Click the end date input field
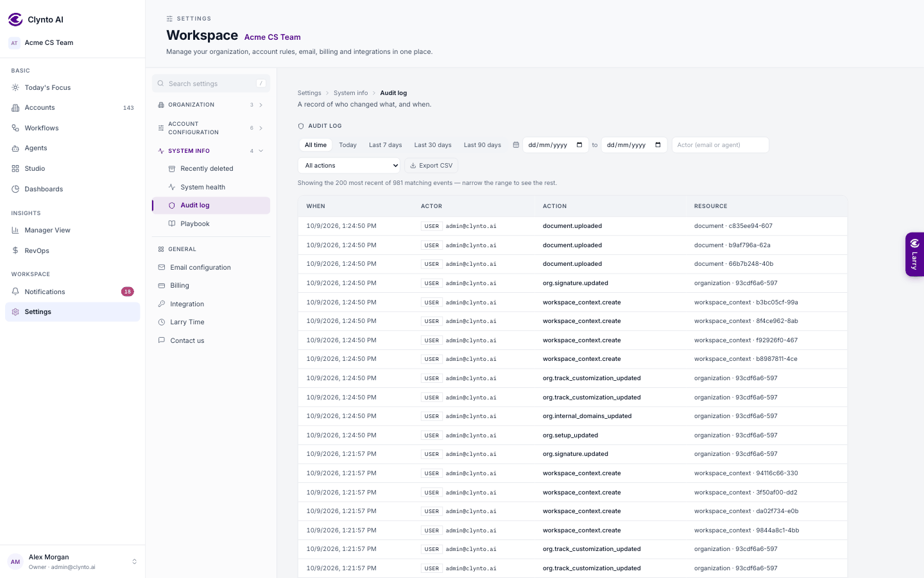 (x=634, y=145)
